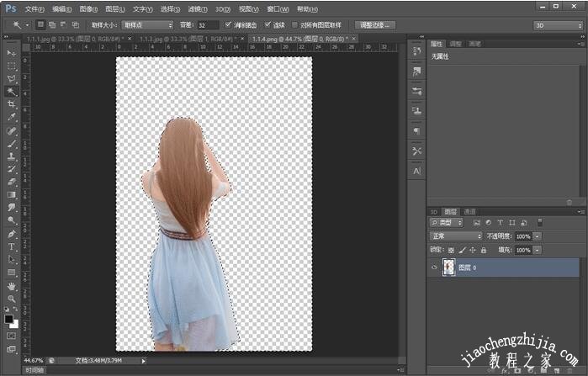Open the 滤镜 menu
Image resolution: width=588 pixels, height=376 pixels.
[x=196, y=8]
